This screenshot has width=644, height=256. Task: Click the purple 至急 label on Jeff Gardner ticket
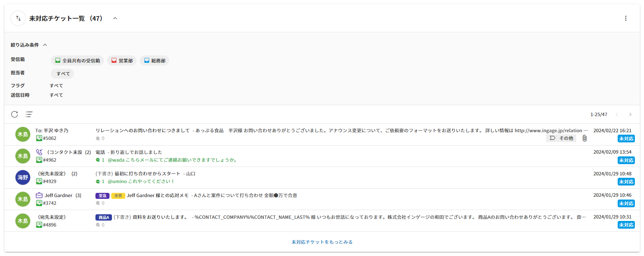(102, 196)
